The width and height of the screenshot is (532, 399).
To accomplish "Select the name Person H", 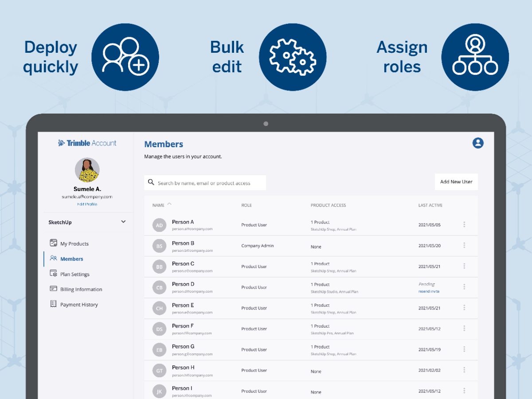I will (183, 367).
